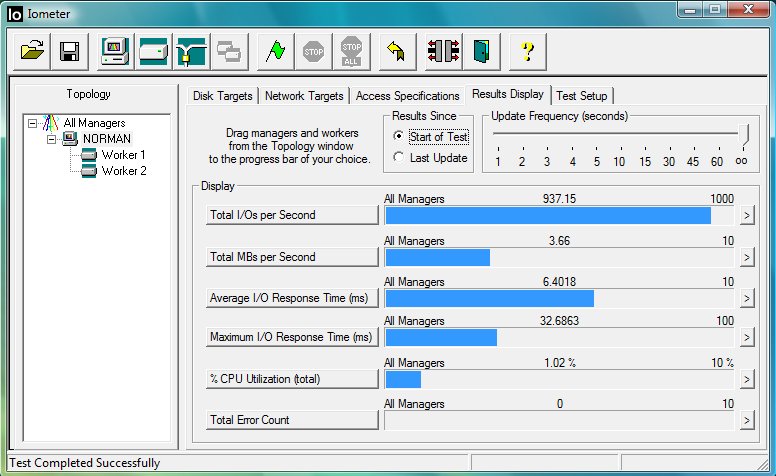Select the Results Display tab
This screenshot has height=476, width=776.
click(x=508, y=94)
